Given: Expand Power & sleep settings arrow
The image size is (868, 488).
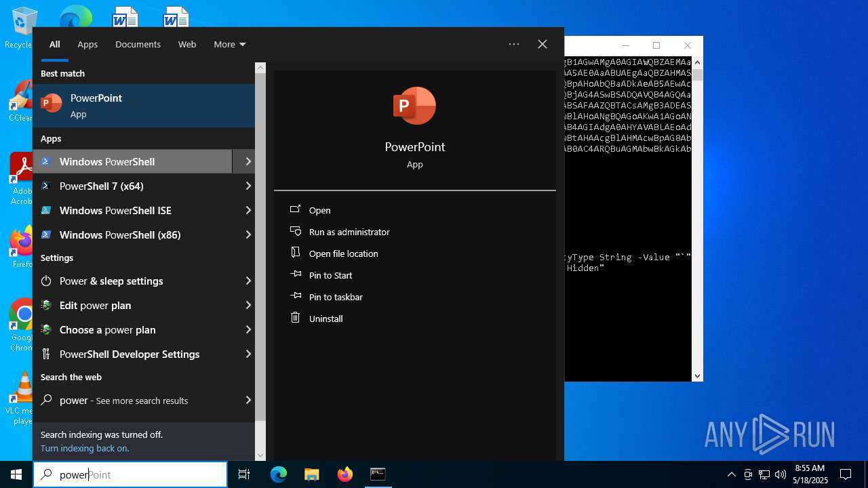Looking at the screenshot, I should [248, 281].
